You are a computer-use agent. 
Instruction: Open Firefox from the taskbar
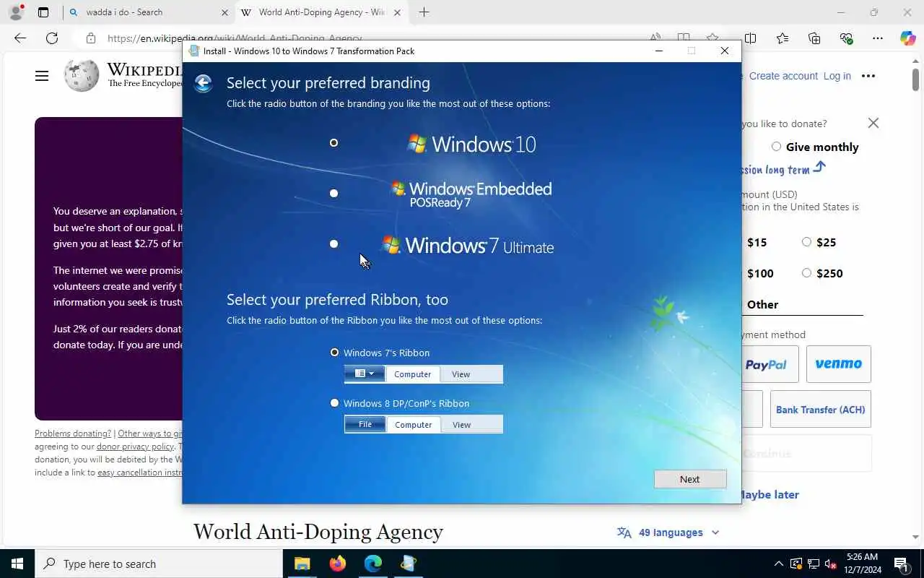pos(337,564)
